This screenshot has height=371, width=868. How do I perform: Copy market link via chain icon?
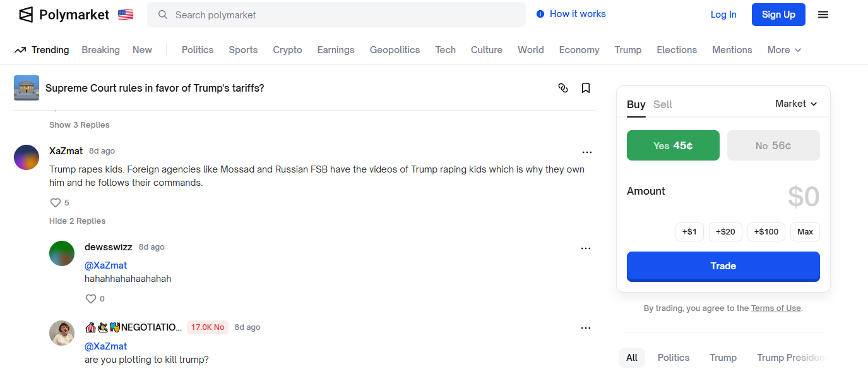[563, 88]
